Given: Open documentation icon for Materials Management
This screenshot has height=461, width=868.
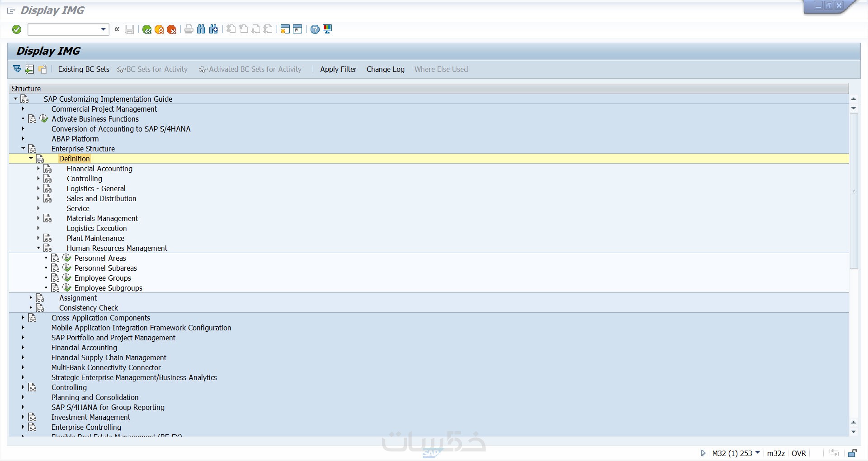Looking at the screenshot, I should click(48, 218).
